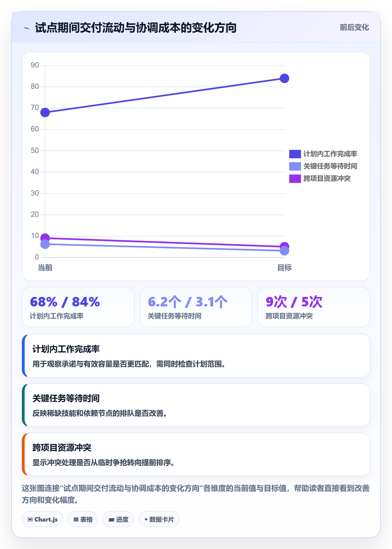392x549 pixels.
Task: Click the footer summary paragraph starting 这张图连接
Action: pyautogui.click(x=196, y=494)
